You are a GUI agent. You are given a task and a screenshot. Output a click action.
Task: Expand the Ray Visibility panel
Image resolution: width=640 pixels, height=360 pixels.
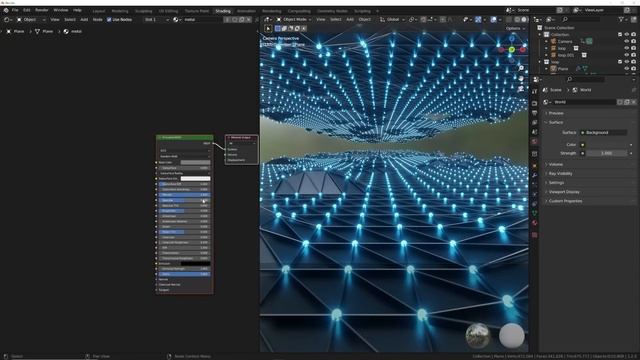(560, 174)
